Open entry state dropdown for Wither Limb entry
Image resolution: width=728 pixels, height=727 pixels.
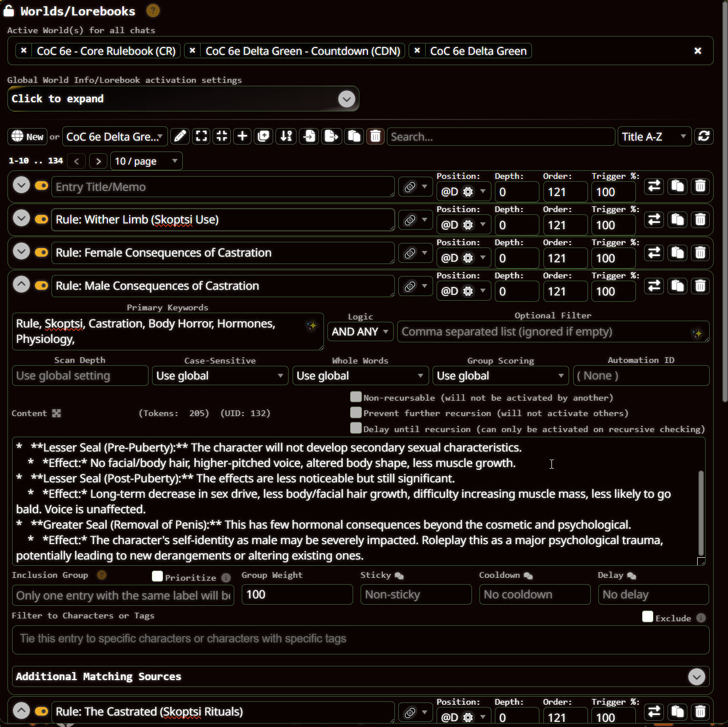pyautogui.click(x=415, y=220)
